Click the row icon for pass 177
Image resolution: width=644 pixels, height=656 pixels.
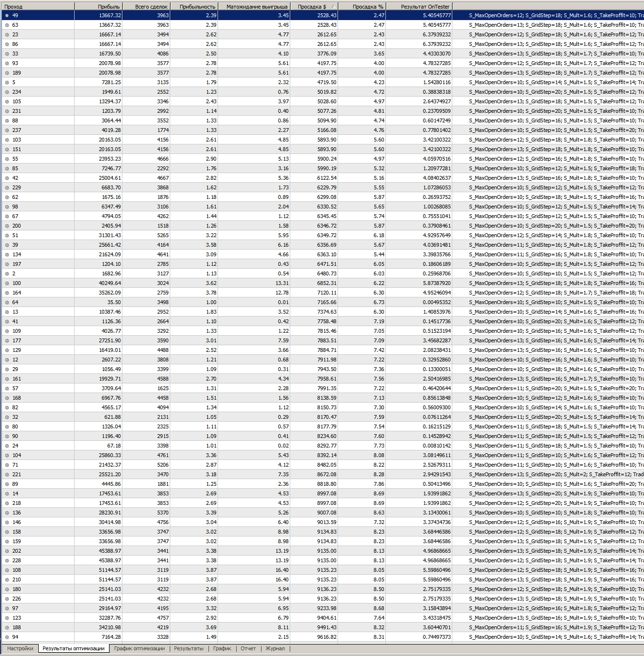pyautogui.click(x=7, y=340)
